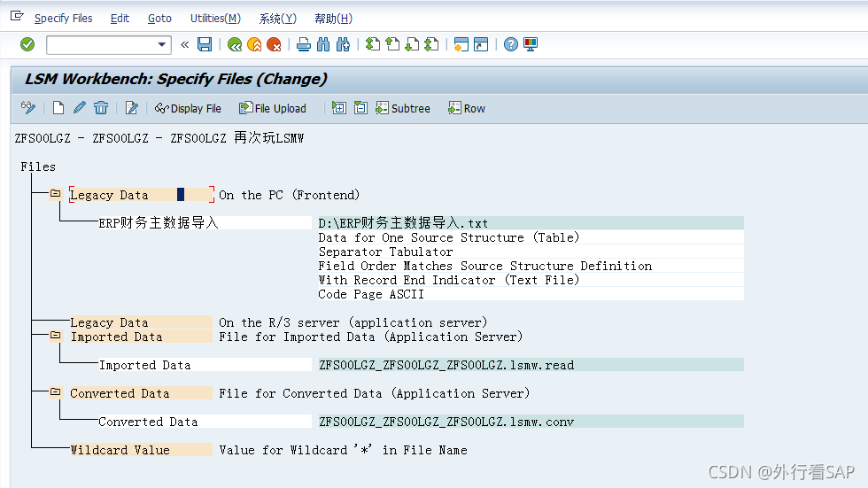Click the Subtree button

tap(402, 108)
